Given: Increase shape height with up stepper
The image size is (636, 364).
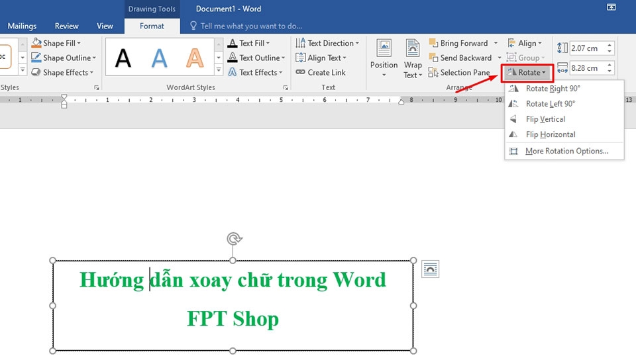Looking at the screenshot, I should (x=609, y=45).
